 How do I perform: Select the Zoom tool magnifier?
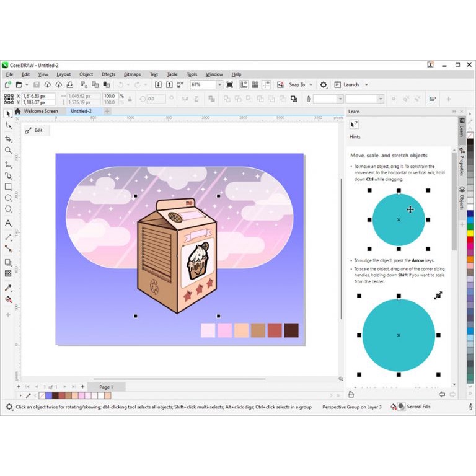[x=8, y=151]
